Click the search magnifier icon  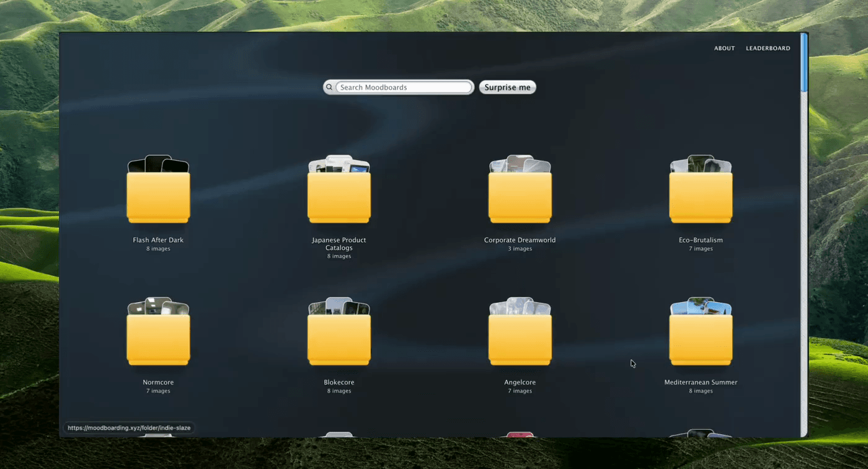point(329,87)
